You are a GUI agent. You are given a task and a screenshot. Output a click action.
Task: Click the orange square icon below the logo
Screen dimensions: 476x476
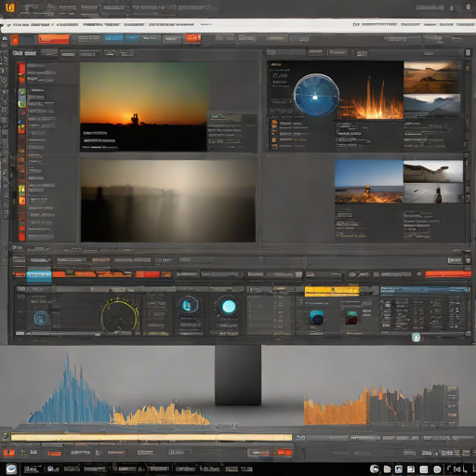(x=15, y=39)
